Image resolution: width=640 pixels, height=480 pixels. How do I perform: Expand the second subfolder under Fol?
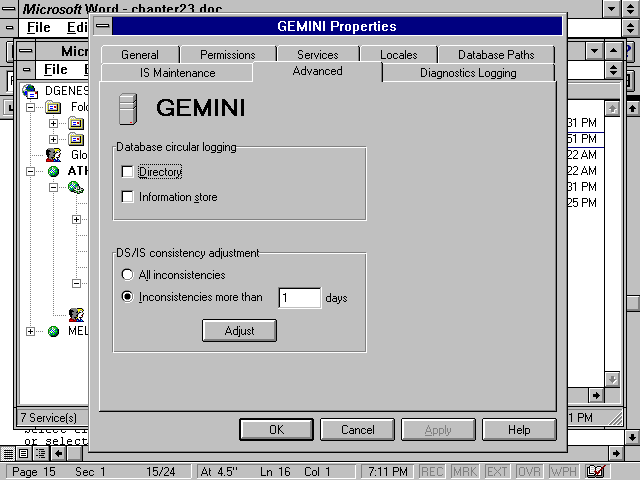[53, 139]
